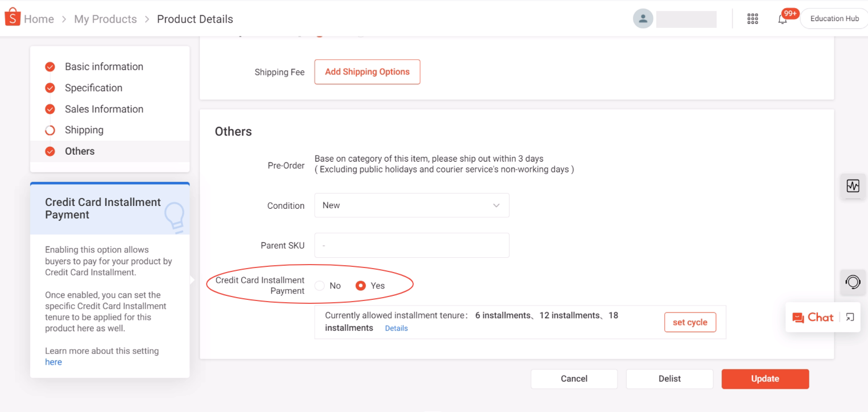The width and height of the screenshot is (868, 412).
Task: Collapse the tip card side arrow
Action: click(192, 279)
